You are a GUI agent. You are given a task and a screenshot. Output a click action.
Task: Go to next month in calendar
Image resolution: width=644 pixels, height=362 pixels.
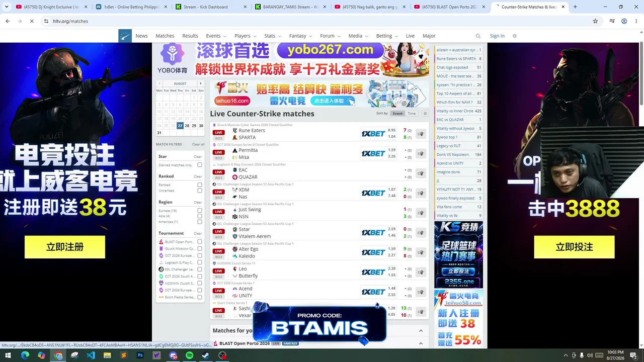pos(201,83)
